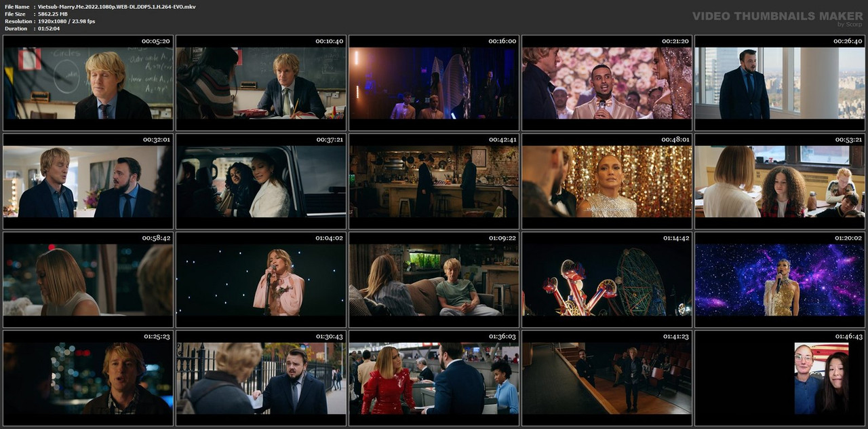This screenshot has width=868, height=429.
Task: Choose the frame stamped 01:25:23
Action: click(88, 378)
